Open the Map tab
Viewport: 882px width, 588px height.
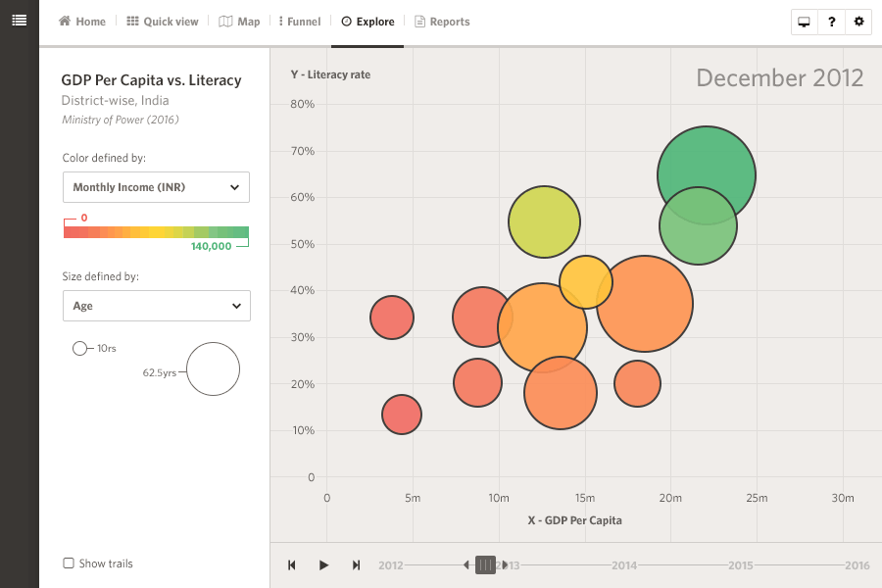(240, 22)
